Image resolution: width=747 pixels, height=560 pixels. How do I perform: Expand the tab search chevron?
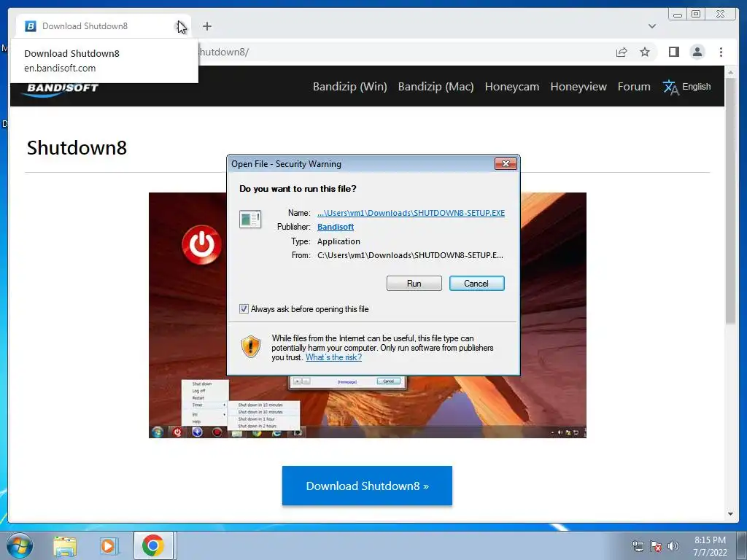point(652,26)
